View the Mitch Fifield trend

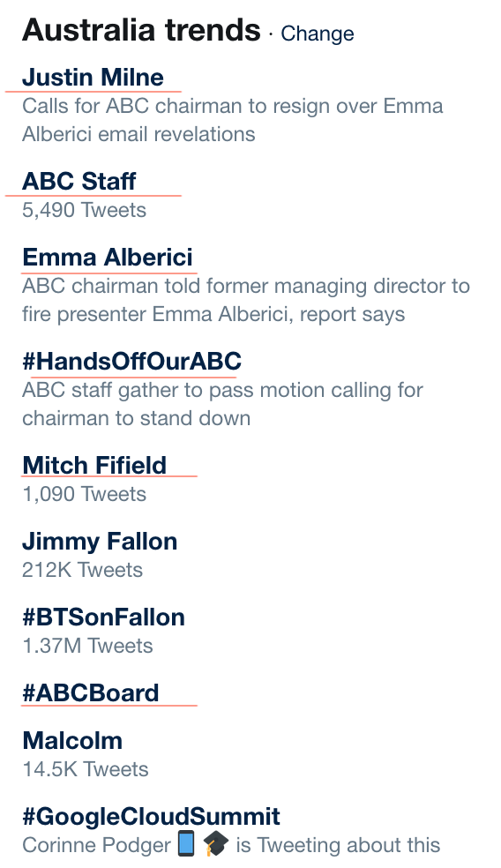(94, 465)
